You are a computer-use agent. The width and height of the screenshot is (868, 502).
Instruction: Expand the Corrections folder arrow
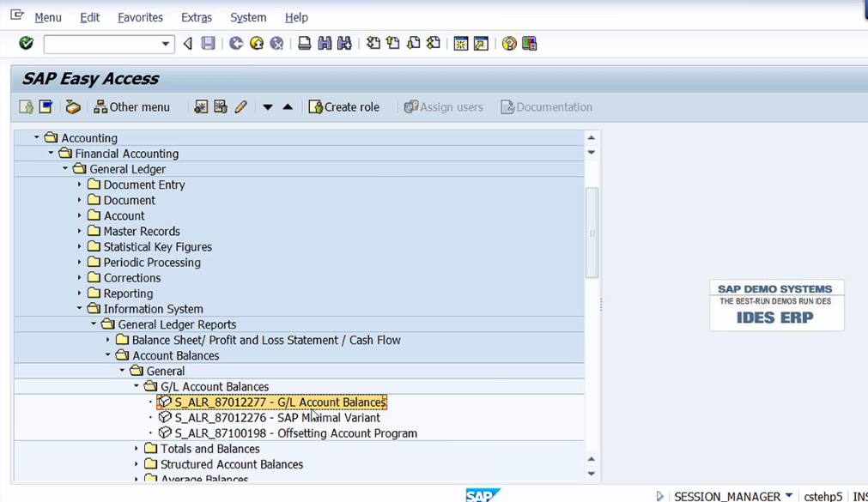[79, 277]
